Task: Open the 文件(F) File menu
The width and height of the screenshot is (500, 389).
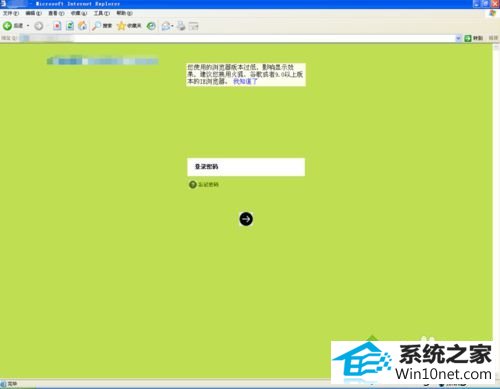Action: (x=11, y=13)
